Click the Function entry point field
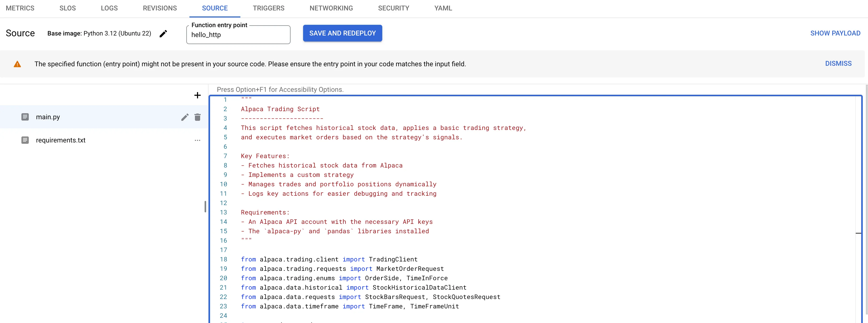Image resolution: width=868 pixels, height=323 pixels. point(238,35)
